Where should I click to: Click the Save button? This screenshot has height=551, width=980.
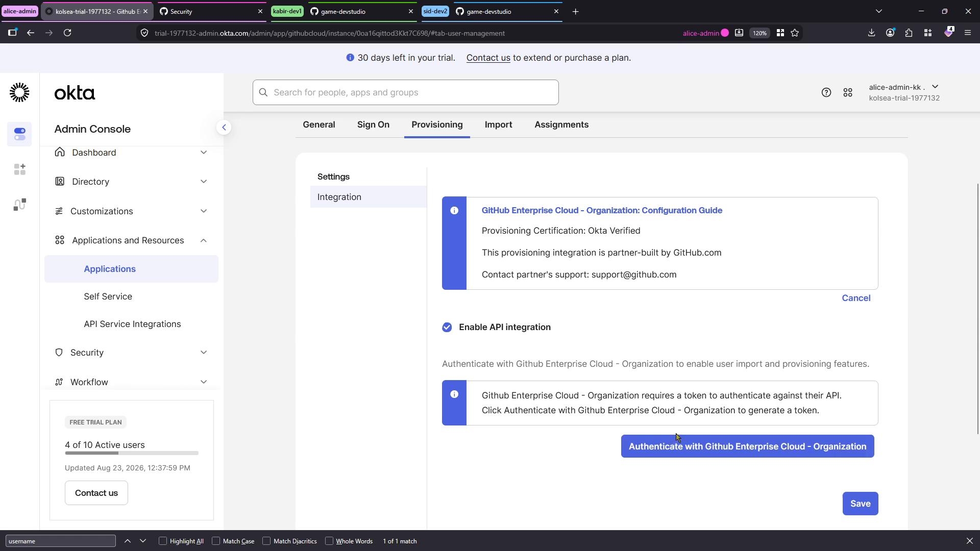(860, 504)
